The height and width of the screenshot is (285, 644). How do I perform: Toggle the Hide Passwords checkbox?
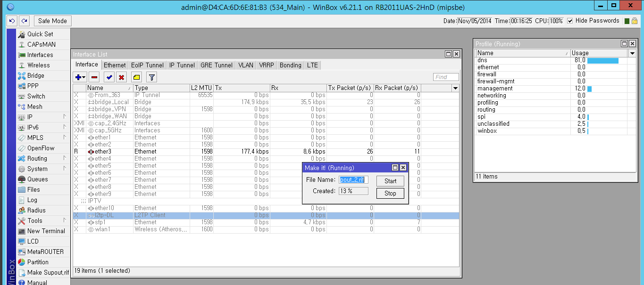pos(570,21)
